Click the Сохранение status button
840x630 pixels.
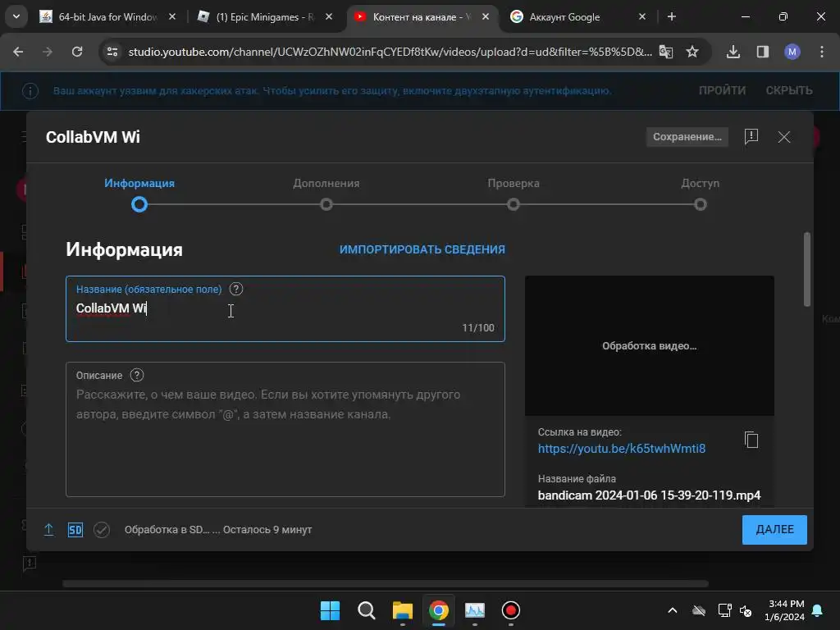click(x=687, y=137)
